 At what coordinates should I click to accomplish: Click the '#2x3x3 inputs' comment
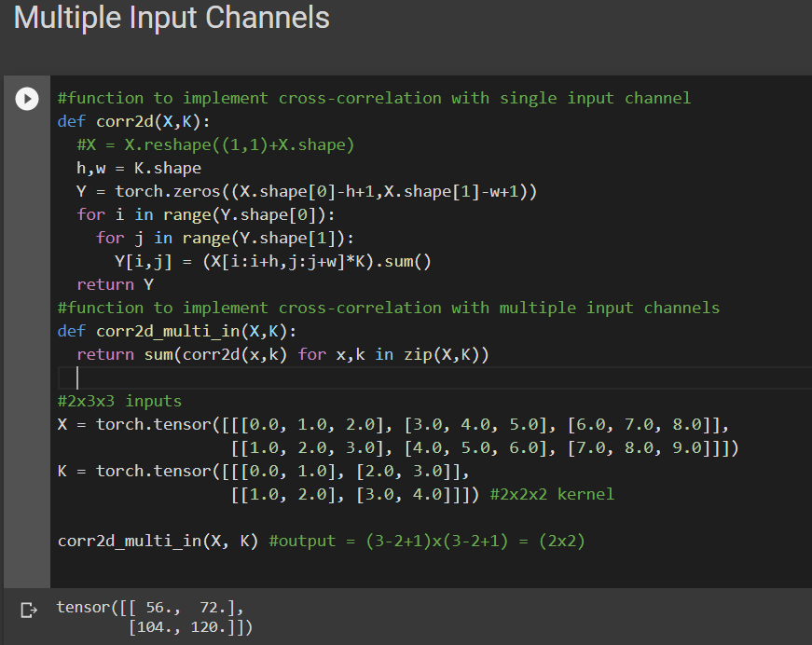pos(119,401)
